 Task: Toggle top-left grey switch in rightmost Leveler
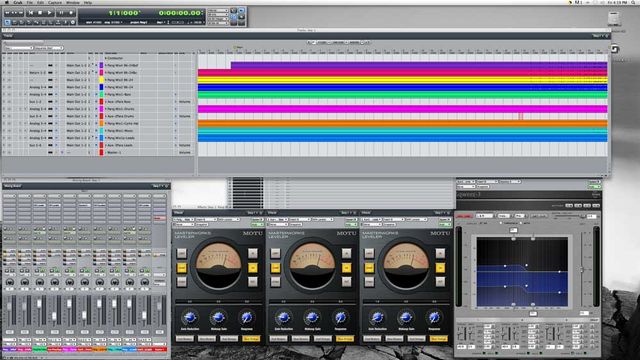369,253
